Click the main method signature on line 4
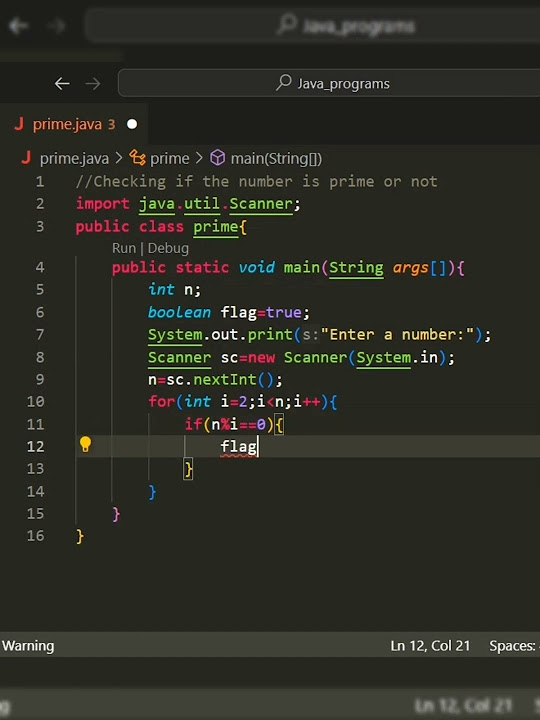Viewport: 540px width, 720px height. pyautogui.click(x=288, y=267)
